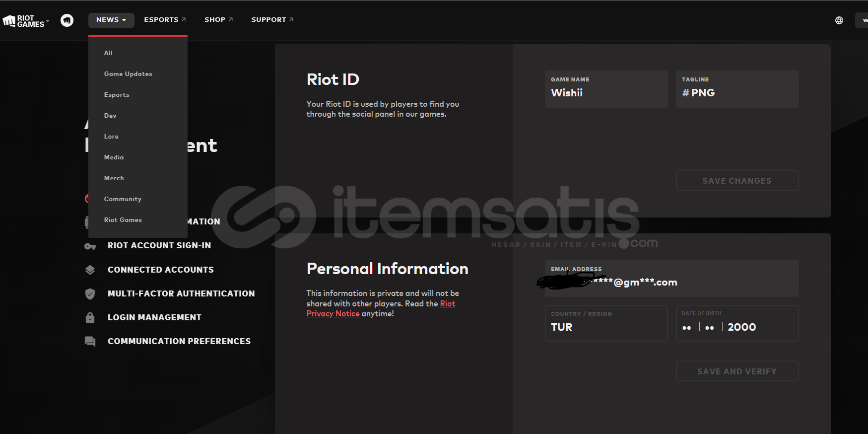Edit the Tagline field showing PNG
The width and height of the screenshot is (868, 434).
pos(737,89)
